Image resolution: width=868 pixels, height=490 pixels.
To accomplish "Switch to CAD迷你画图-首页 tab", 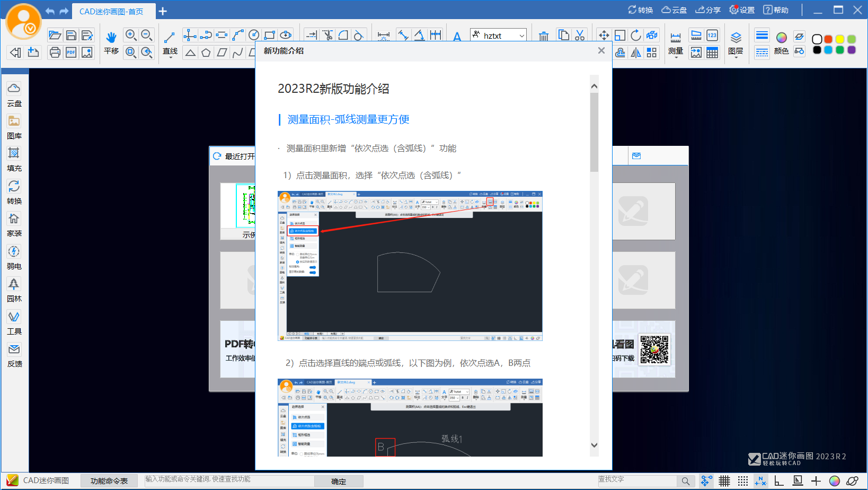I will click(111, 11).
